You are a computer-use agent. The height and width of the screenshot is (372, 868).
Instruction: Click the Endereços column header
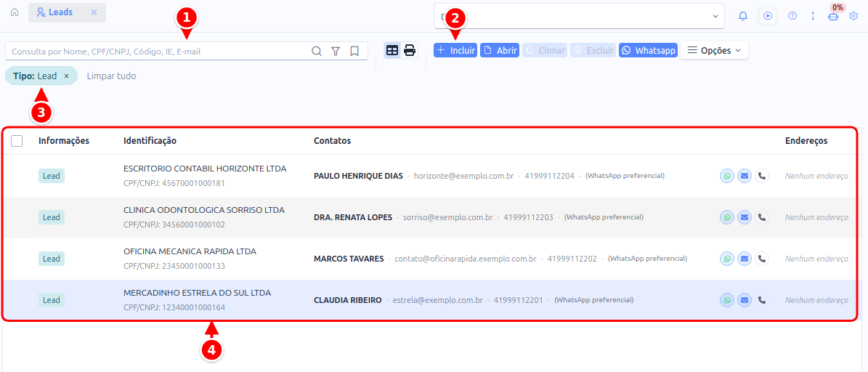806,141
